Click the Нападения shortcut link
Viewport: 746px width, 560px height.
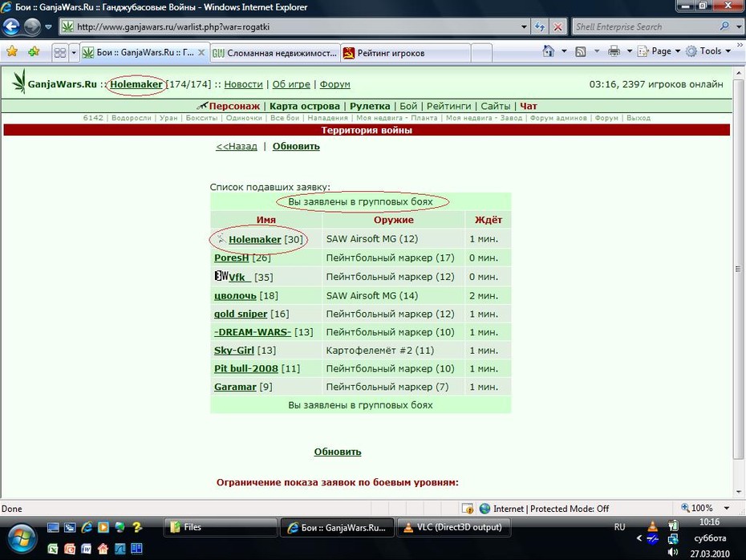pos(328,117)
